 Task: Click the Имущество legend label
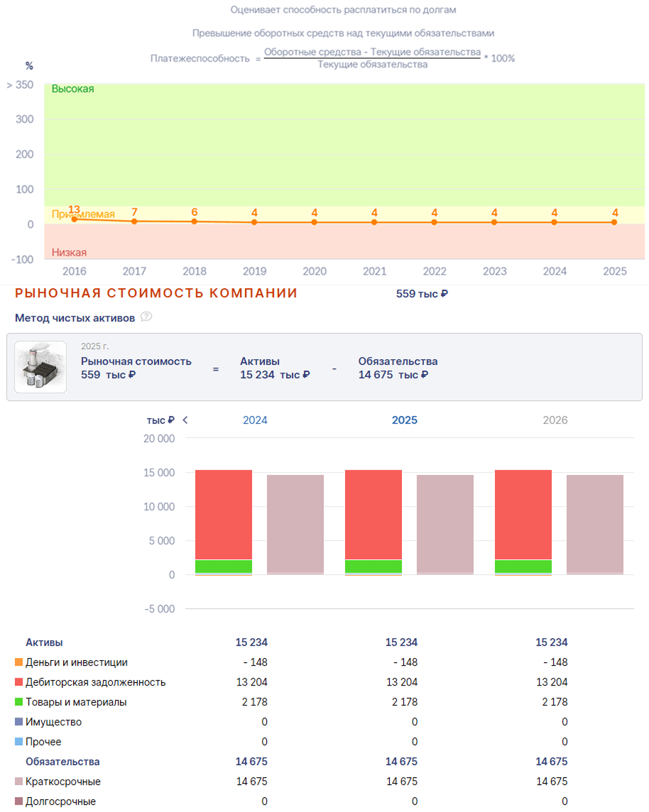pos(54,723)
